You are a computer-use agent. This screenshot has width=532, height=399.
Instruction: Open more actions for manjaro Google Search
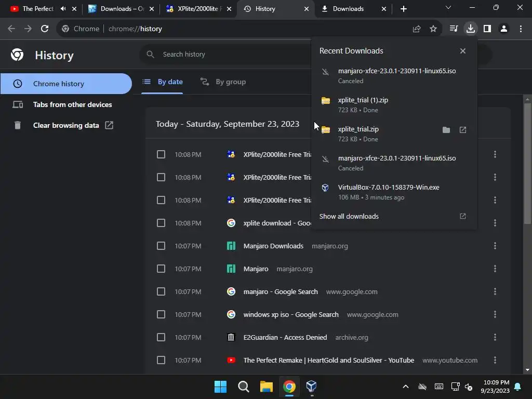495,292
